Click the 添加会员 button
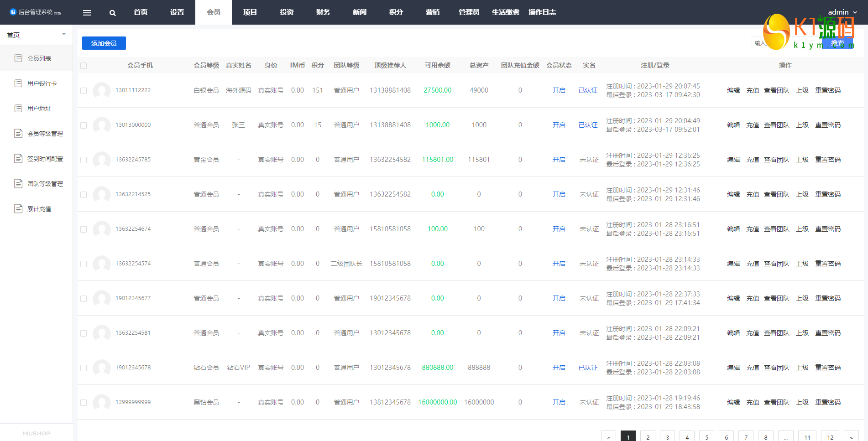Image resolution: width=868 pixels, height=441 pixels. 104,43
